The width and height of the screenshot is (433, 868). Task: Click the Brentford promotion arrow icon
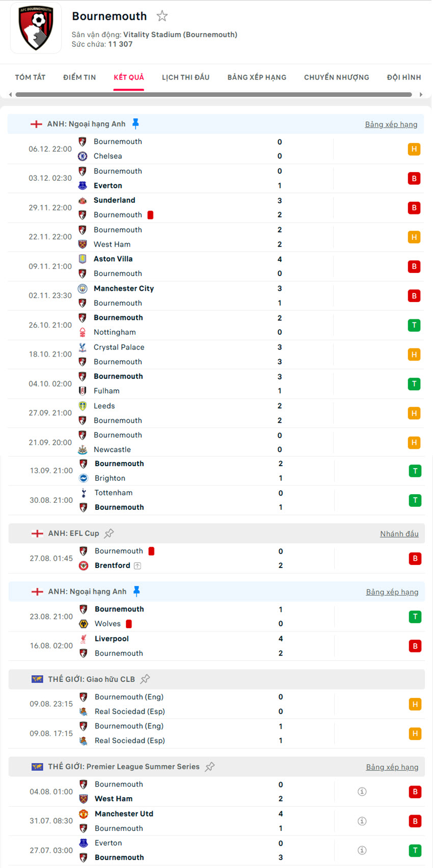click(137, 565)
